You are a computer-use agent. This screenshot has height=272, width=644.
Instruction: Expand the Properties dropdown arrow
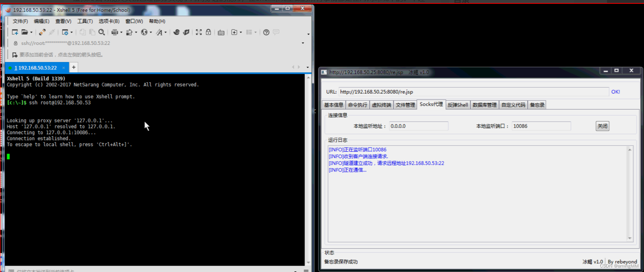click(x=72, y=32)
